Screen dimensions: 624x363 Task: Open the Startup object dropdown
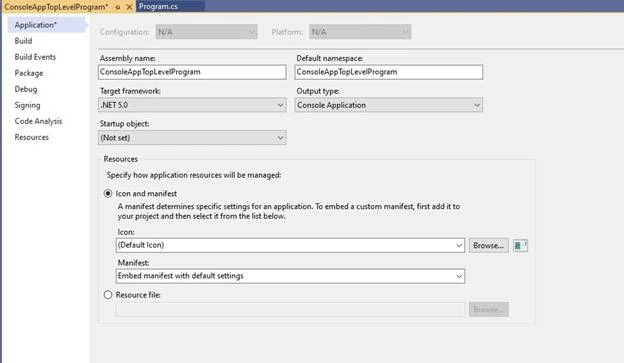tap(192, 138)
